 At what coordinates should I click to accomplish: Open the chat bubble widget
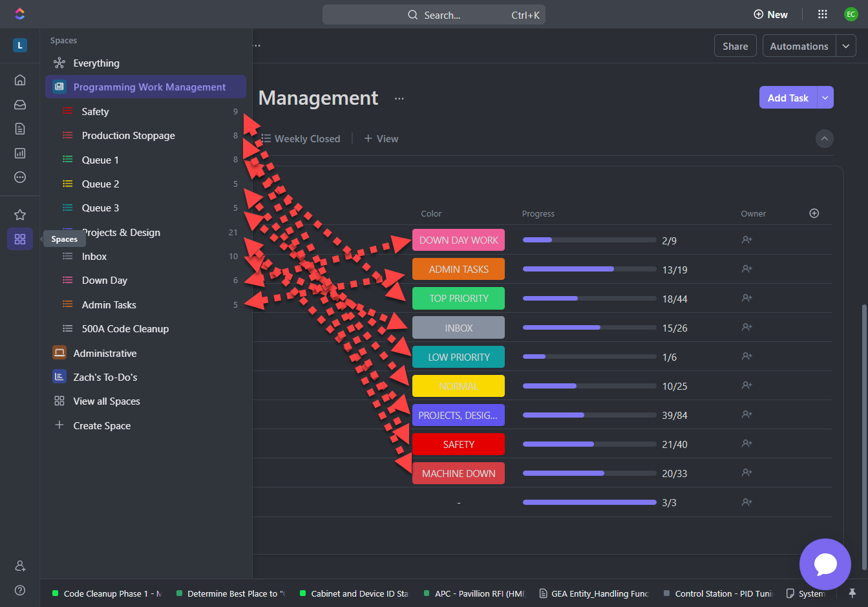point(825,564)
